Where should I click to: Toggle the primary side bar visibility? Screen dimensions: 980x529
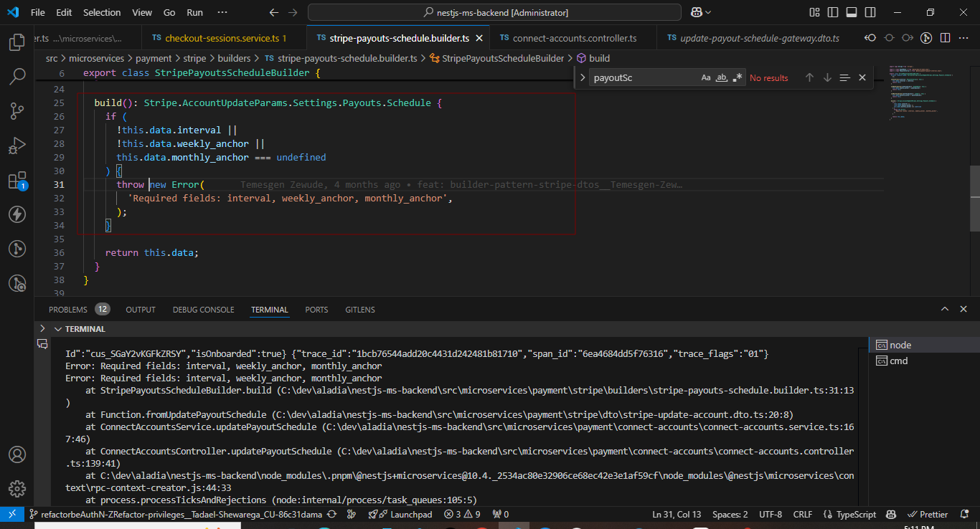[833, 12]
